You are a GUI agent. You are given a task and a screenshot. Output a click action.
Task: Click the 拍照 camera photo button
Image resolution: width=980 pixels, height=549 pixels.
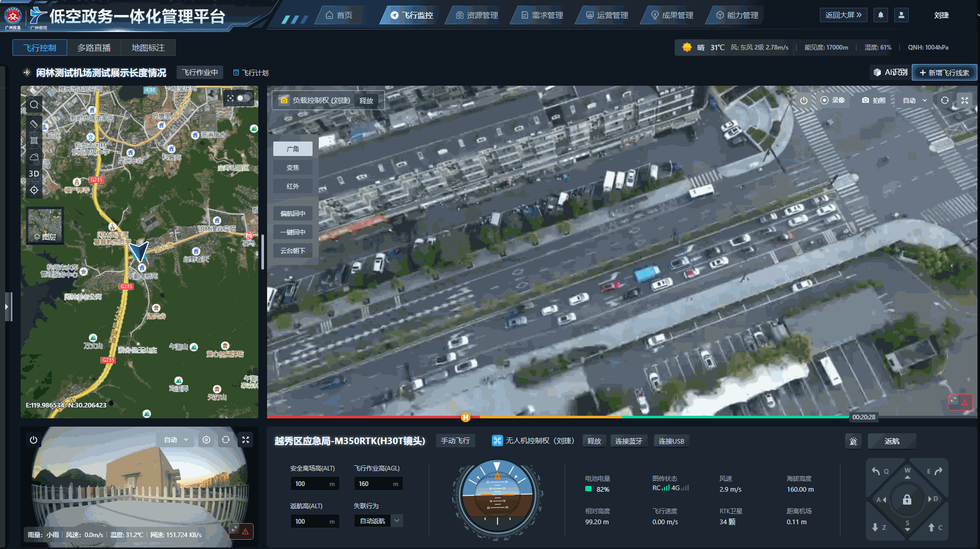click(874, 100)
